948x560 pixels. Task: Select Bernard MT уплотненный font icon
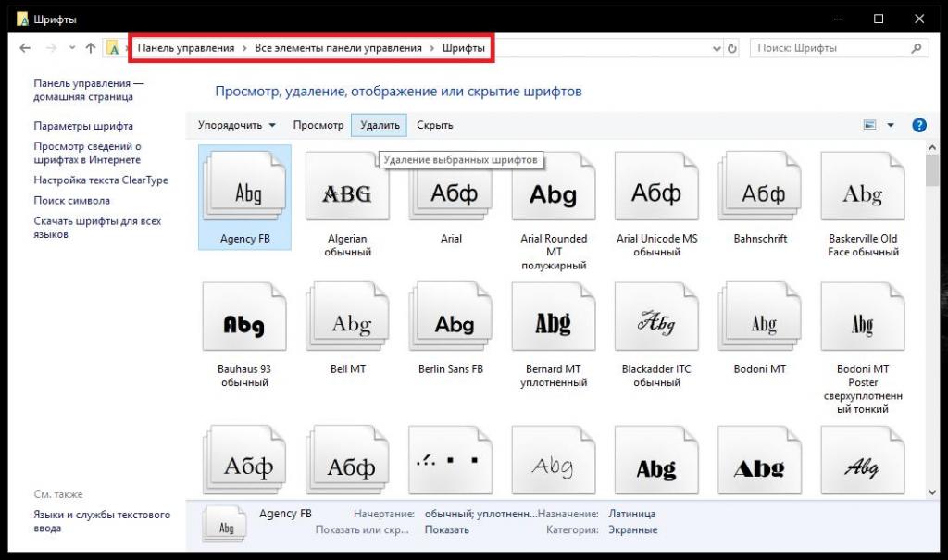(x=554, y=317)
